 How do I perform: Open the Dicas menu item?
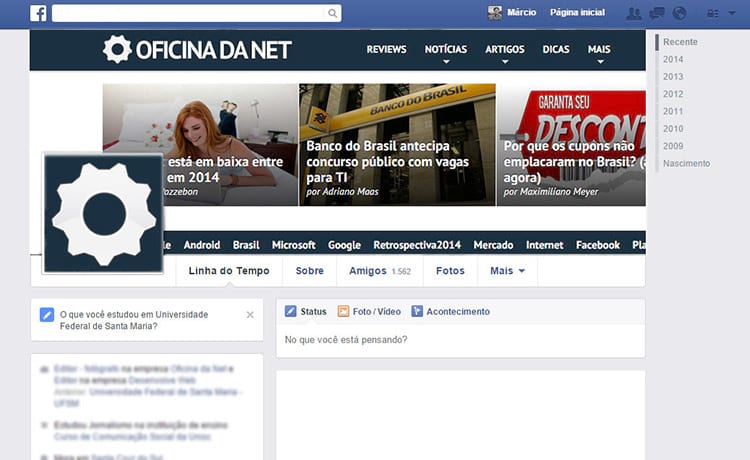point(556,49)
